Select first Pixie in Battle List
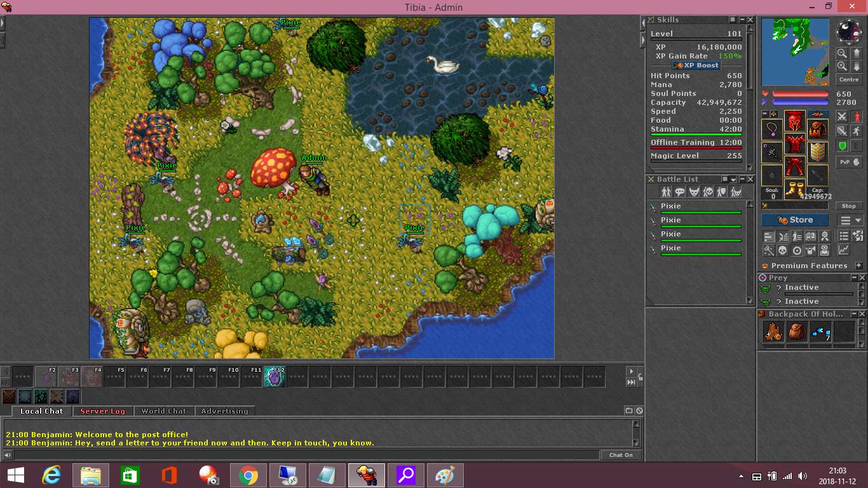The image size is (868, 488). point(696,207)
